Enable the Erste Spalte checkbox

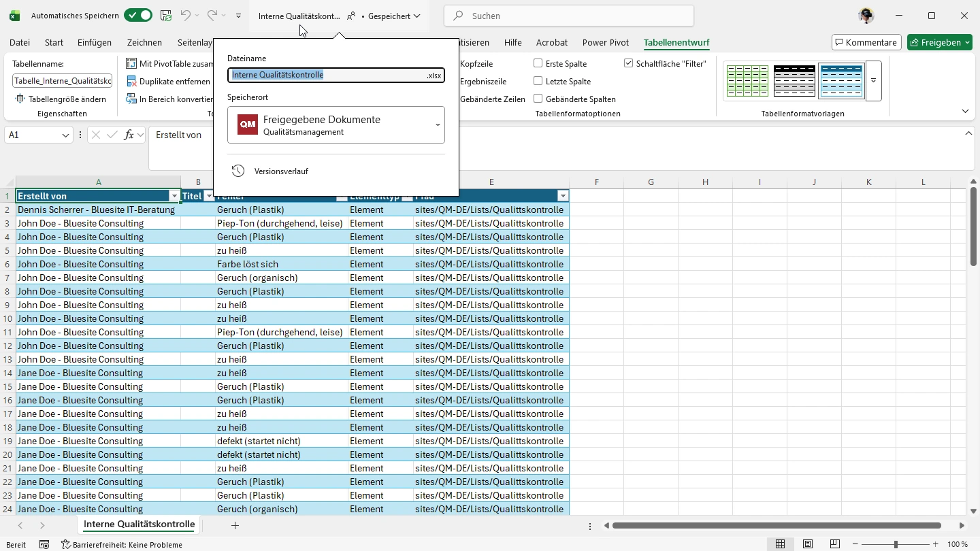click(x=538, y=63)
